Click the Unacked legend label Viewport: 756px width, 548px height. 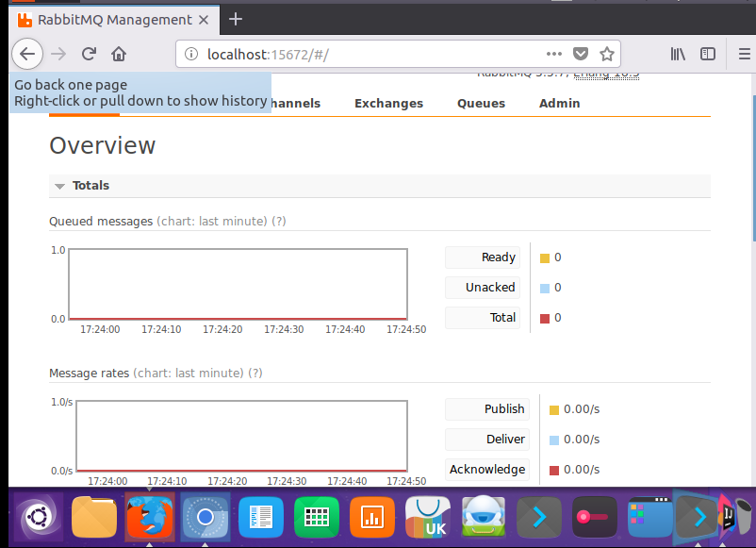click(483, 288)
